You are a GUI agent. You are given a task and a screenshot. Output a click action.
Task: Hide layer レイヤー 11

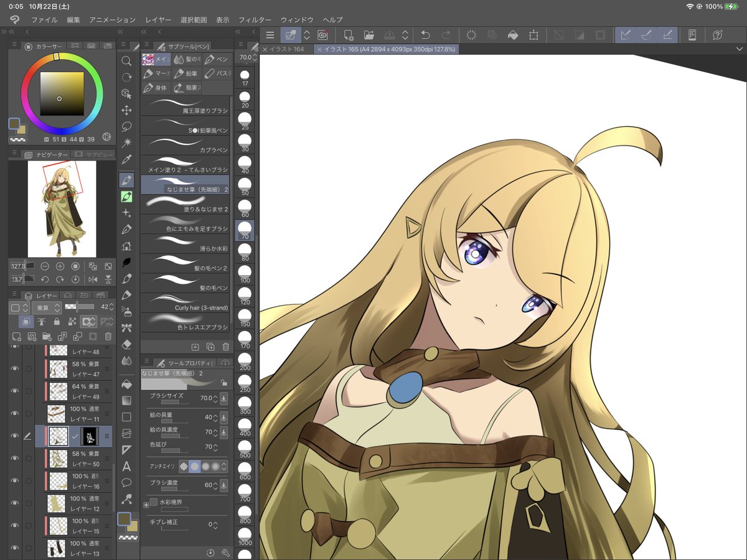pyautogui.click(x=14, y=413)
